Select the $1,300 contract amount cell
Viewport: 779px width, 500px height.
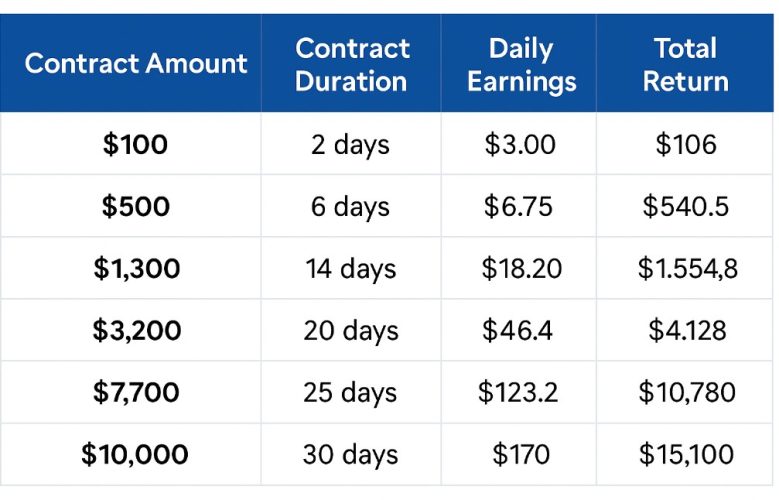pyautogui.click(x=136, y=269)
